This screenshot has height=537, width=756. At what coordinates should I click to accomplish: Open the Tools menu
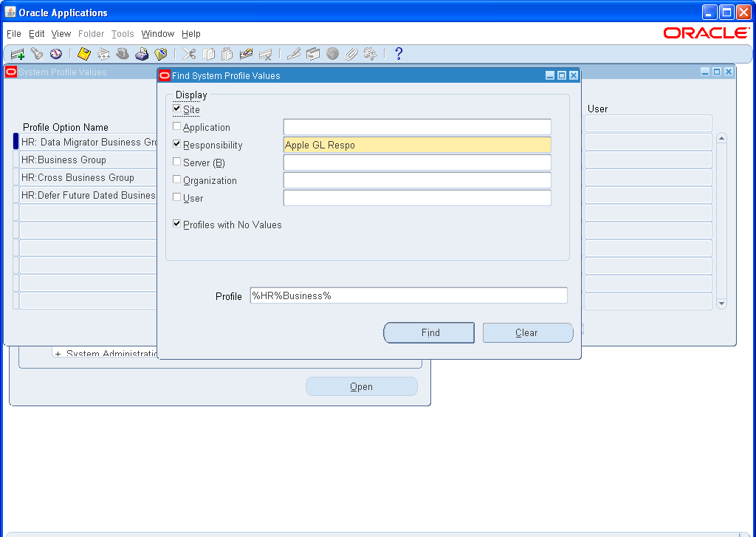[123, 34]
